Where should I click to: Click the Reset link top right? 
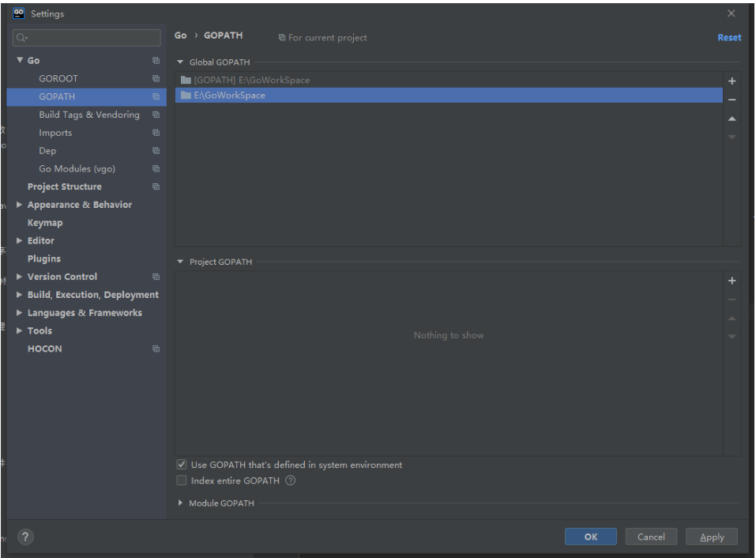(x=728, y=37)
